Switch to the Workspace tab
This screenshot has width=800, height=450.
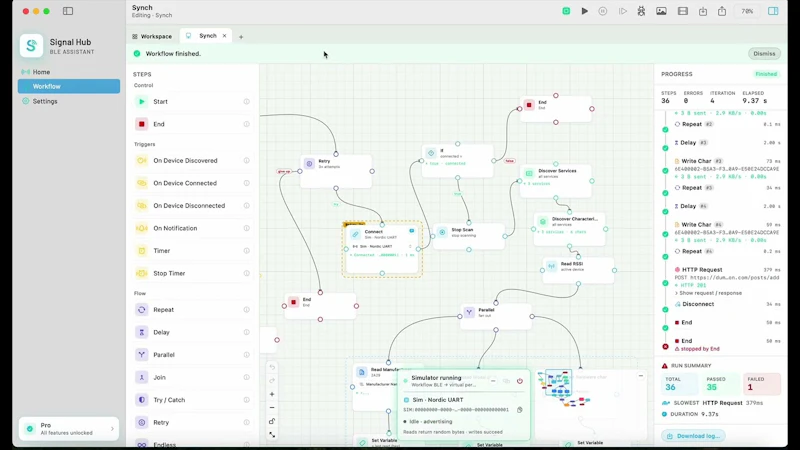click(152, 36)
